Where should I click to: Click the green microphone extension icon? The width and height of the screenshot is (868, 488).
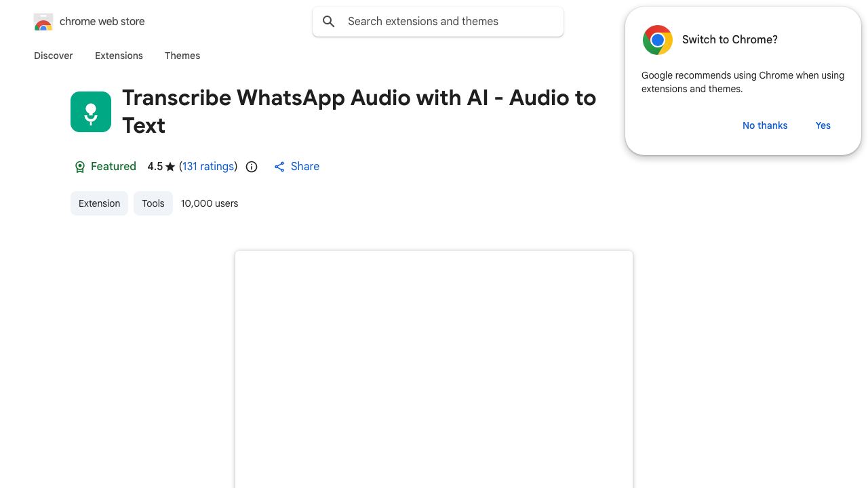pyautogui.click(x=91, y=112)
